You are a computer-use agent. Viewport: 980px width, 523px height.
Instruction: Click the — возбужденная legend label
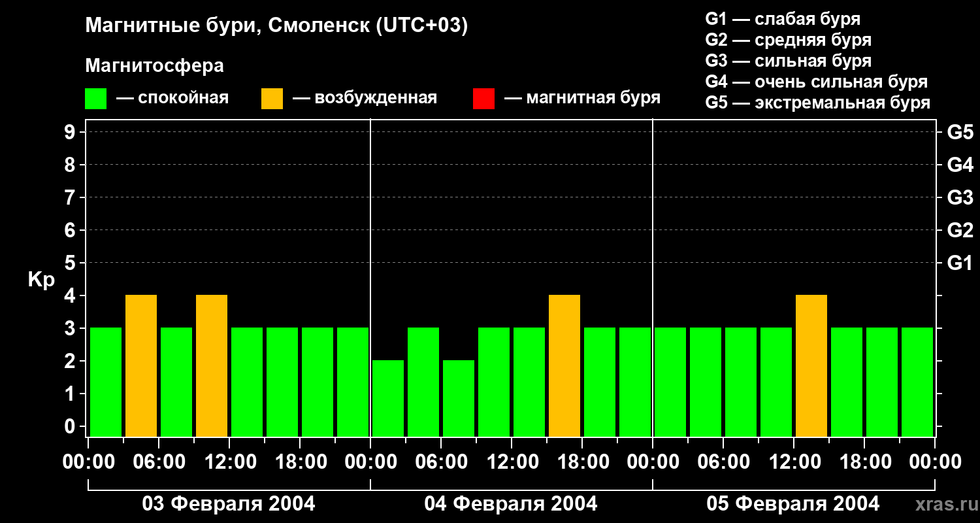pos(365,99)
